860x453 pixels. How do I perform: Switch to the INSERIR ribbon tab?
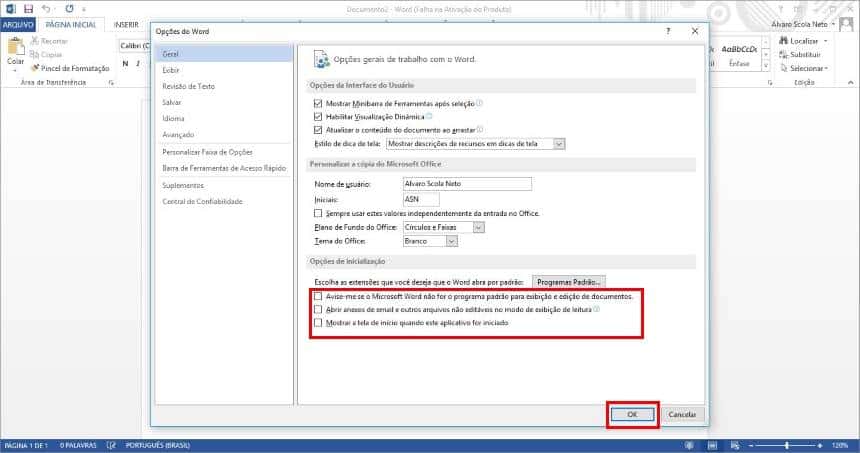[x=126, y=25]
